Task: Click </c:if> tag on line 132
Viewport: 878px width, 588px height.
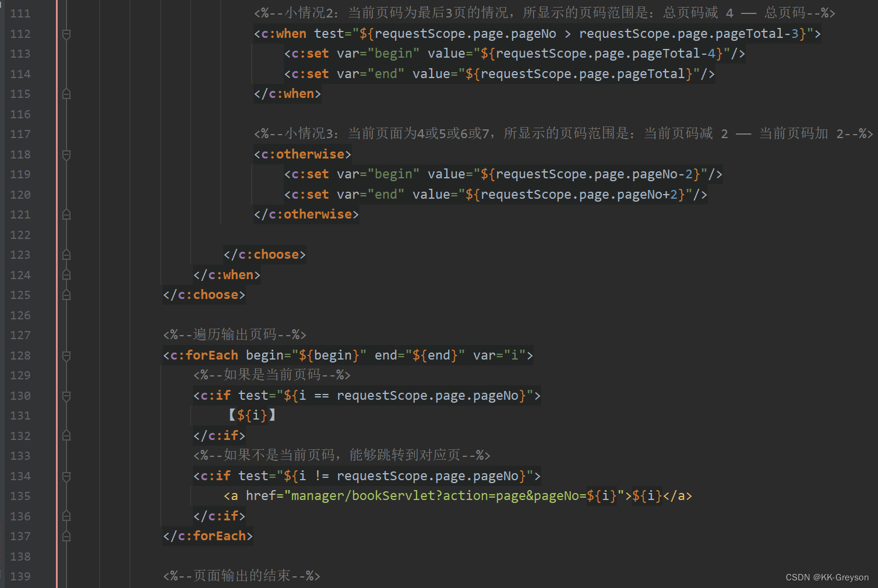Action: [x=219, y=436]
